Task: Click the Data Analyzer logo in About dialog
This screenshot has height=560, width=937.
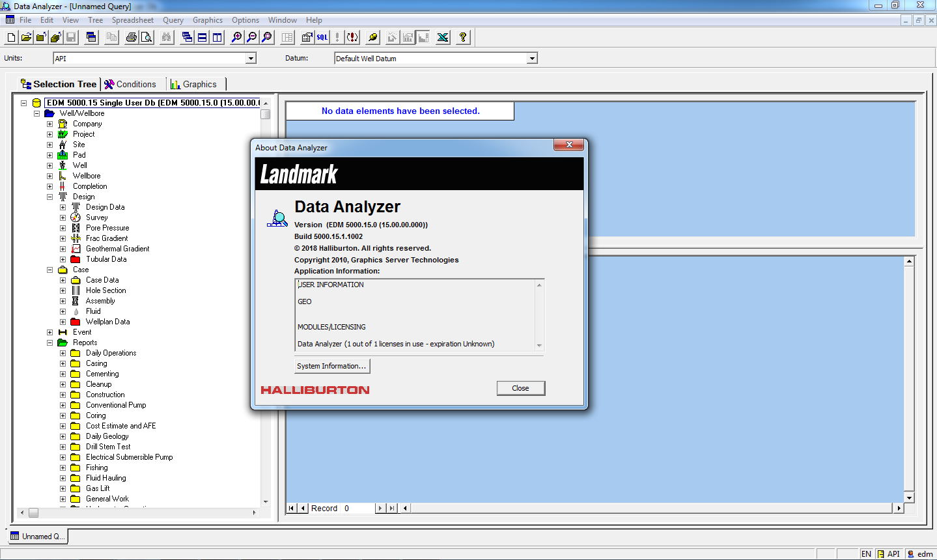Action: pyautogui.click(x=277, y=218)
